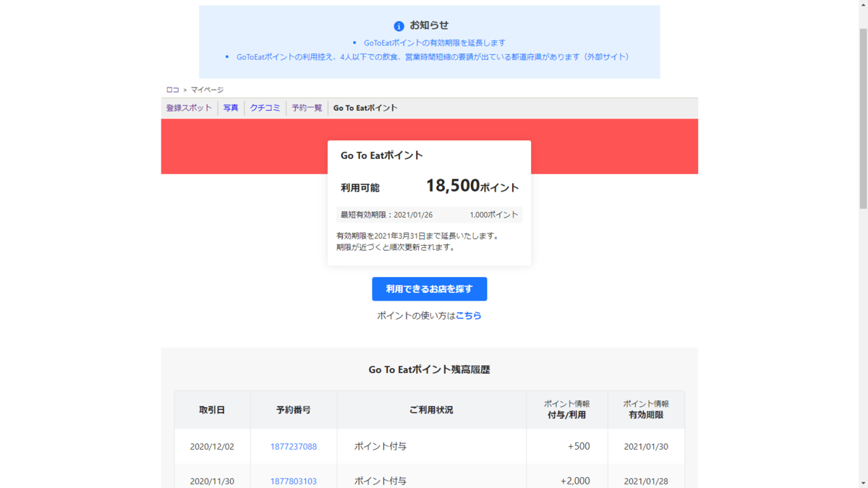Click the 有効期限 column header

[x=646, y=410]
